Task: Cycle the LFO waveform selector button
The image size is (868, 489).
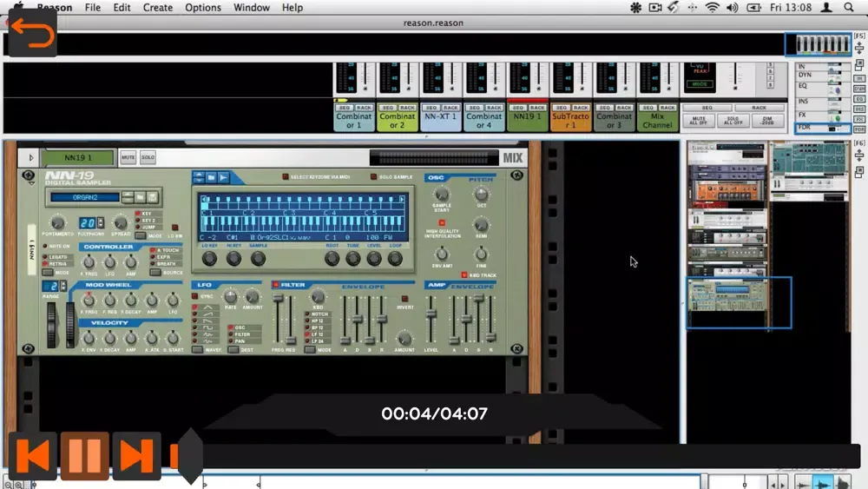Action: click(197, 350)
